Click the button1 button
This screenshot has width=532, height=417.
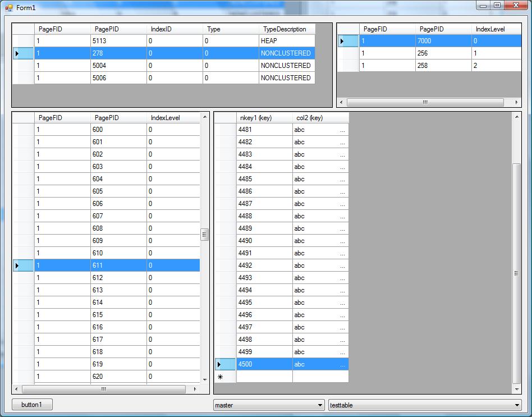(32, 405)
